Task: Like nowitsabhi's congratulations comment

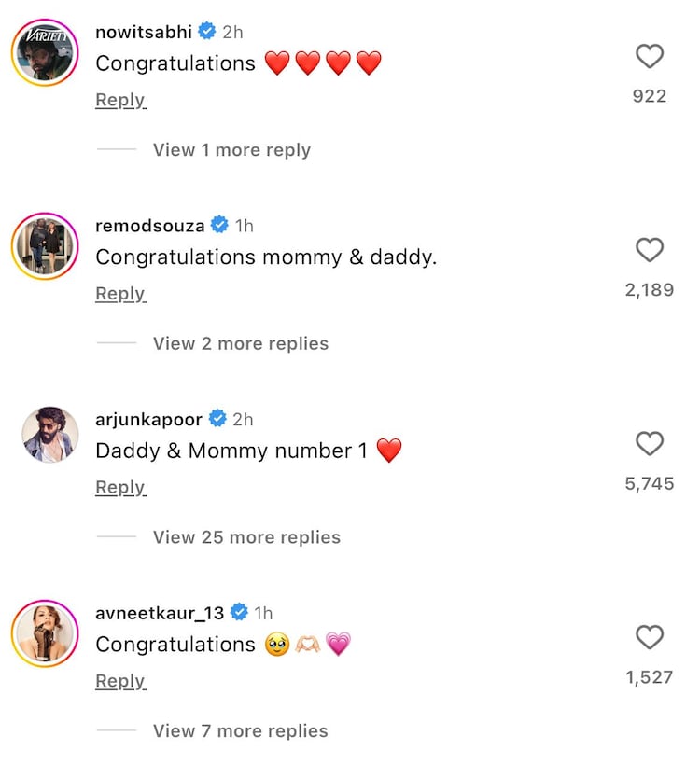Action: click(651, 56)
